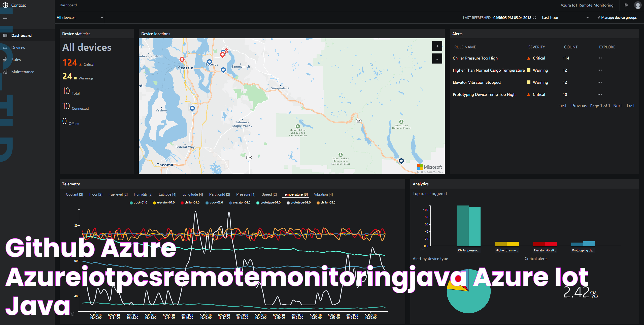The height and width of the screenshot is (325, 644).
Task: Zoom out the map with minus button
Action: pos(437,59)
